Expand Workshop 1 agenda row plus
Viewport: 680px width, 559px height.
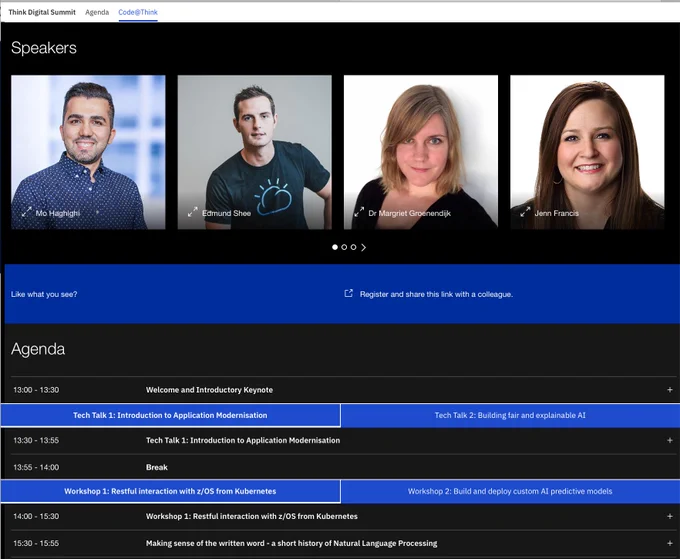click(x=670, y=516)
